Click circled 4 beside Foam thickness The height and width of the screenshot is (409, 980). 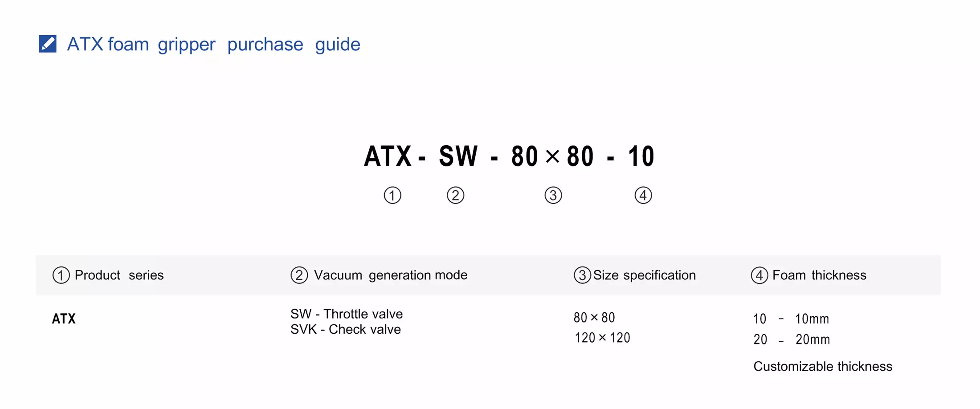759,275
